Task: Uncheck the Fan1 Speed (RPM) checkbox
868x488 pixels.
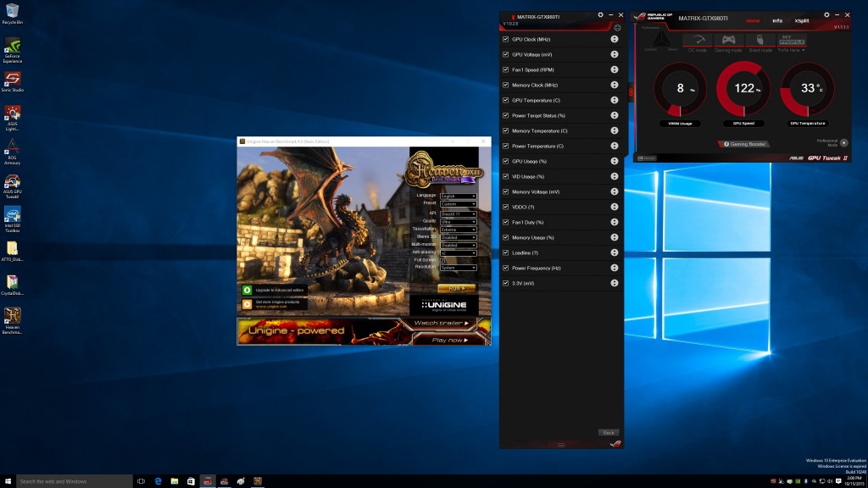Action: click(505, 69)
